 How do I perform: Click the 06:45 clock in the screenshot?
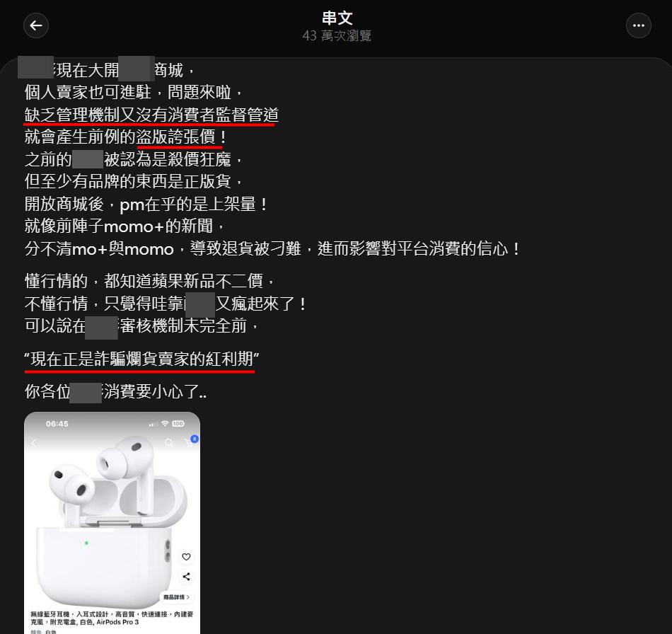[x=57, y=424]
